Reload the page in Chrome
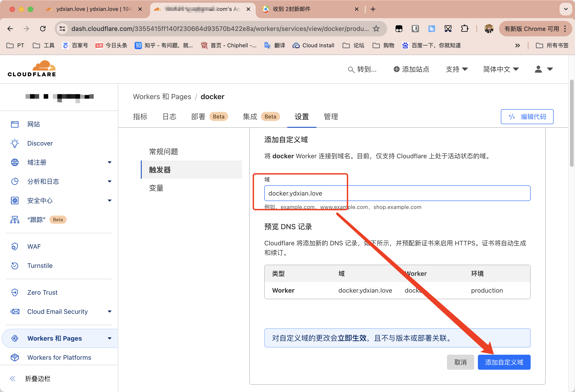575x392 pixels. pyautogui.click(x=43, y=29)
